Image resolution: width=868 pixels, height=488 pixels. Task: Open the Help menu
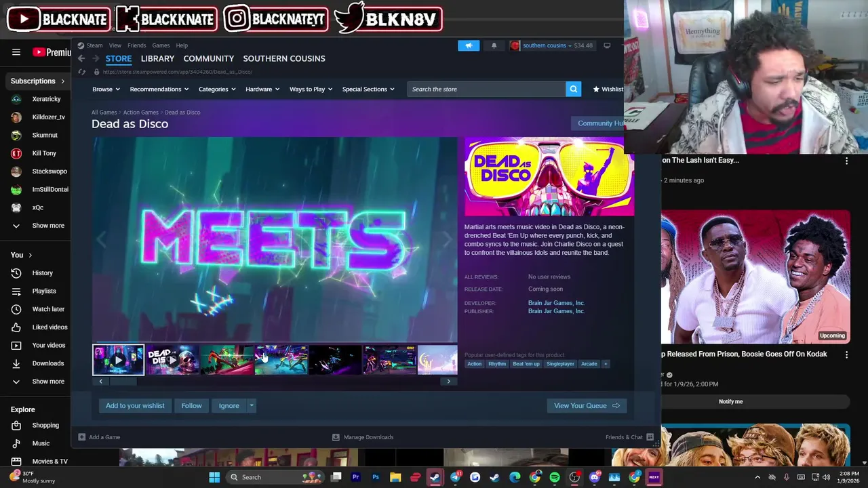pos(182,45)
